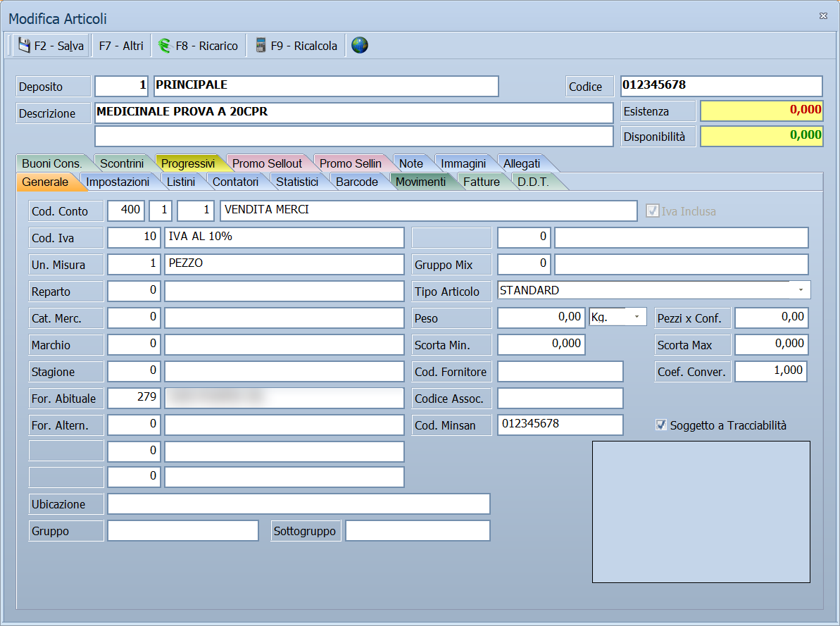Switch to the Fatture tab

482,182
